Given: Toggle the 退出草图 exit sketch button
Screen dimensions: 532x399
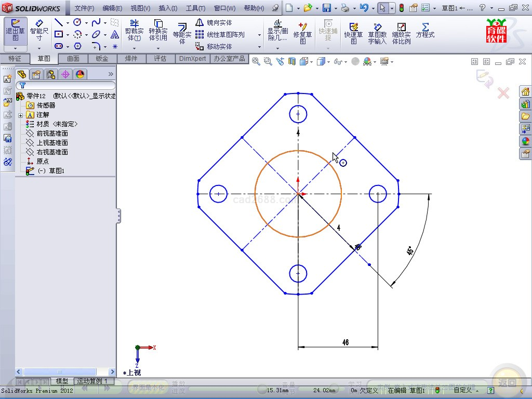Looking at the screenshot, I should [x=16, y=31].
